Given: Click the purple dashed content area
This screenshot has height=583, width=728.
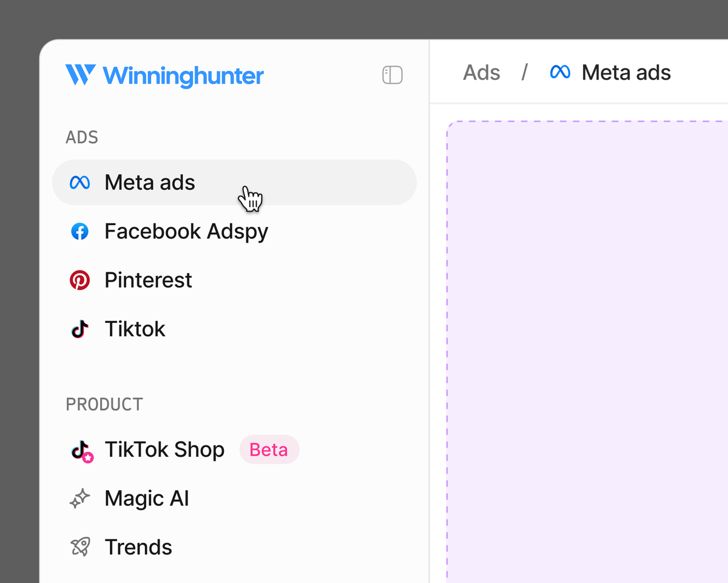Looking at the screenshot, I should [x=587, y=352].
